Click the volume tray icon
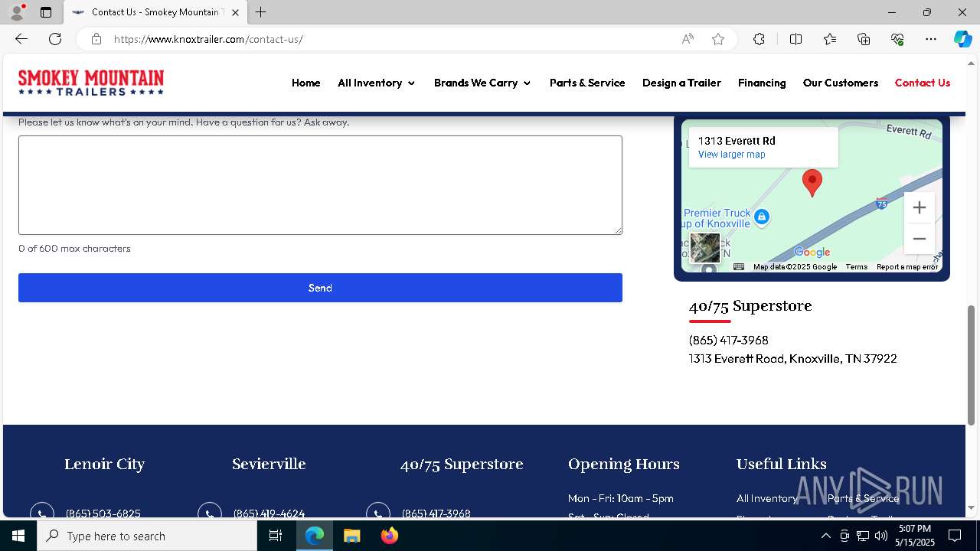Viewport: 980px width, 551px height. tap(880, 536)
